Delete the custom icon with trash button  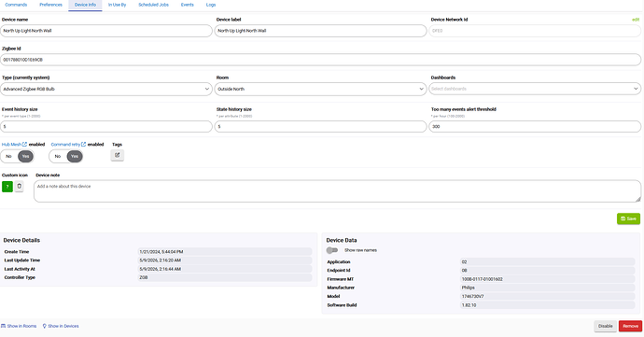click(19, 186)
